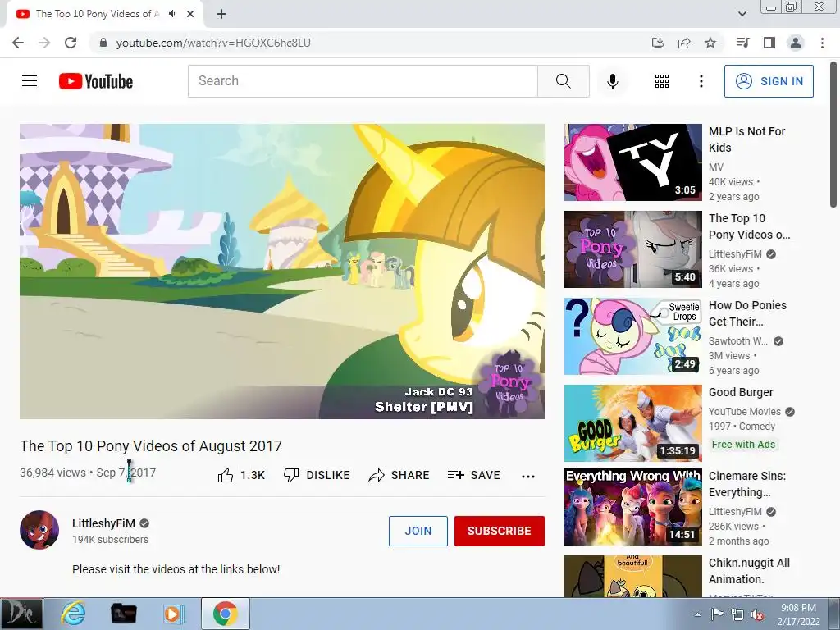Image resolution: width=840 pixels, height=630 pixels.
Task: Click 'Sawtooth W...' channel name
Action: point(737,340)
